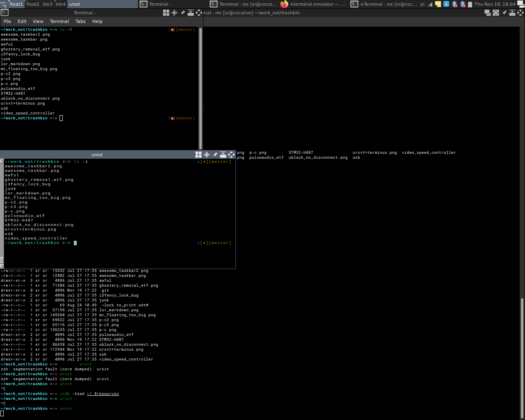The image size is (525, 420).
Task: Pin sticky icon in urxvt titlebar
Action: (215, 155)
